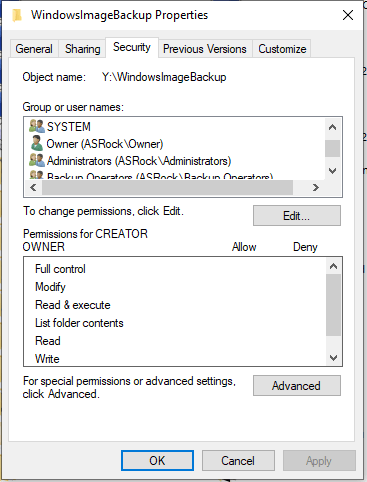
Task: Click up arrow of permissions list scrollbar
Action: 333,266
